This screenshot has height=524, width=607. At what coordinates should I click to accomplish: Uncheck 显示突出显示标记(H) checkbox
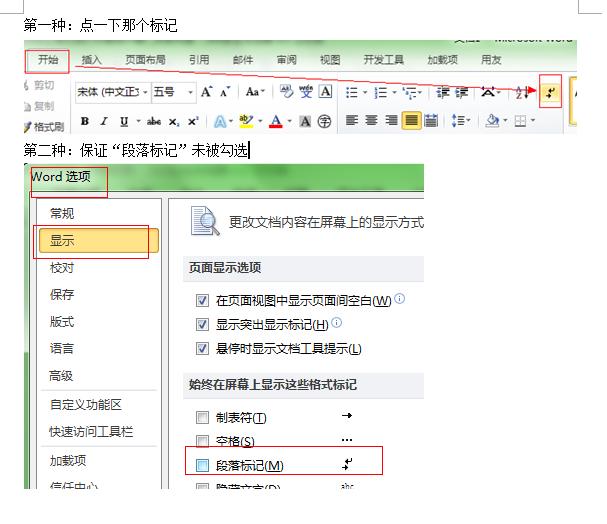[202, 324]
